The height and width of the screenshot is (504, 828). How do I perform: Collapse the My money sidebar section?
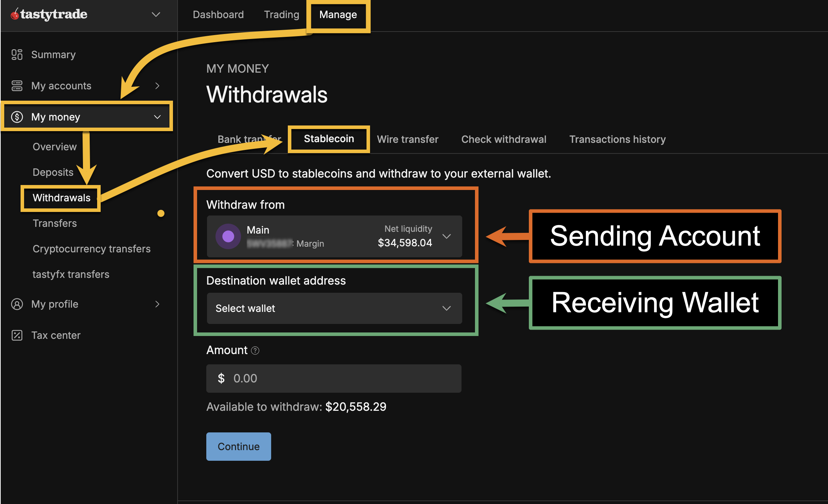pyautogui.click(x=157, y=117)
